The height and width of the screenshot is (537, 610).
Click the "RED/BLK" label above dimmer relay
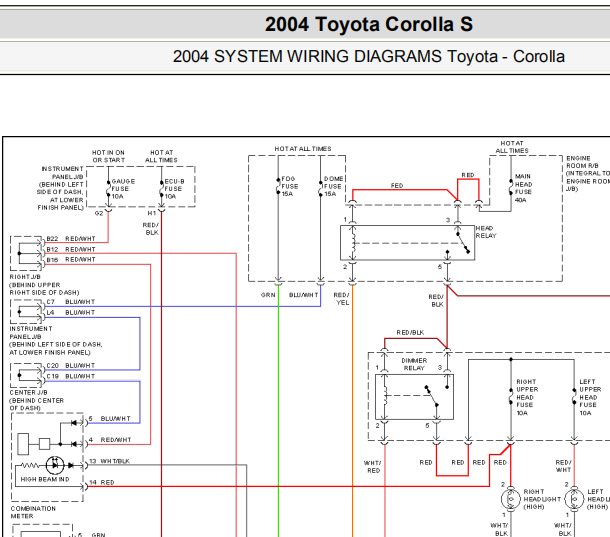pyautogui.click(x=410, y=332)
